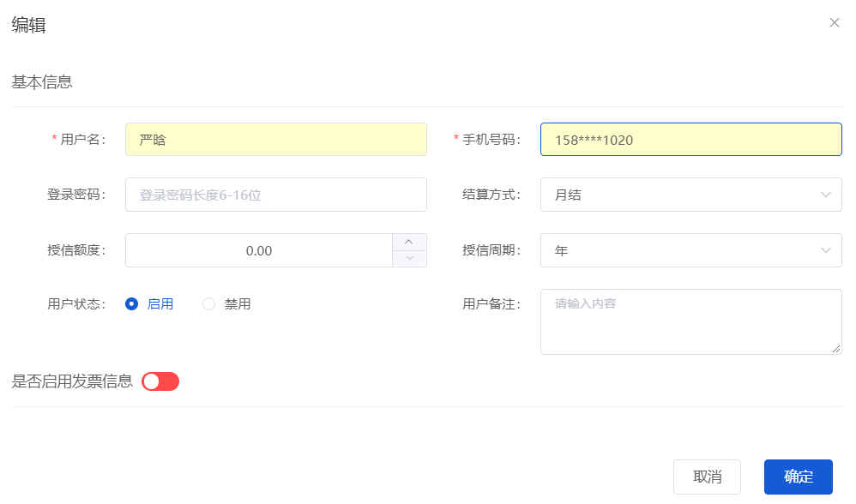Grab the resize handle of 用户备注 textarea
This screenshot has height=504, width=856.
pyautogui.click(x=836, y=349)
